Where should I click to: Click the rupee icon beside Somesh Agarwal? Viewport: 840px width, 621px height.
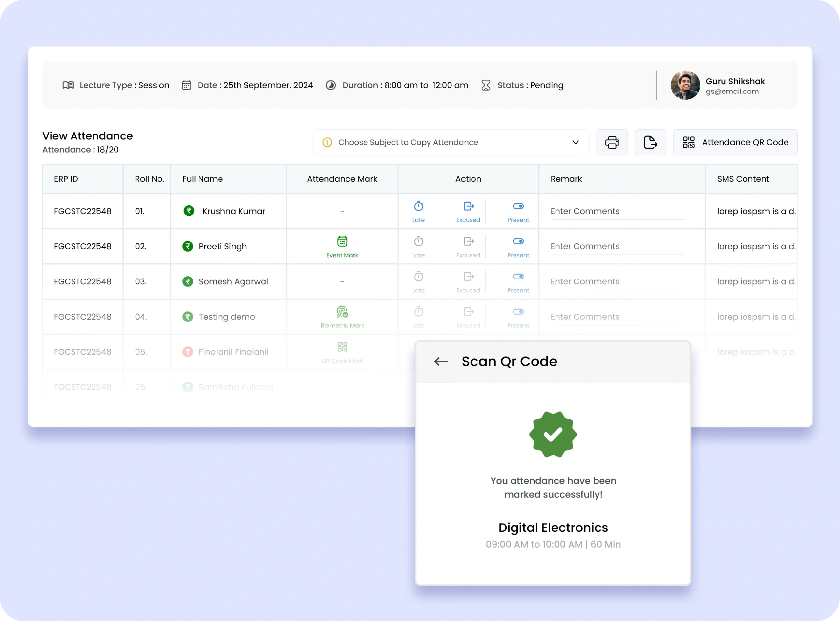click(188, 281)
